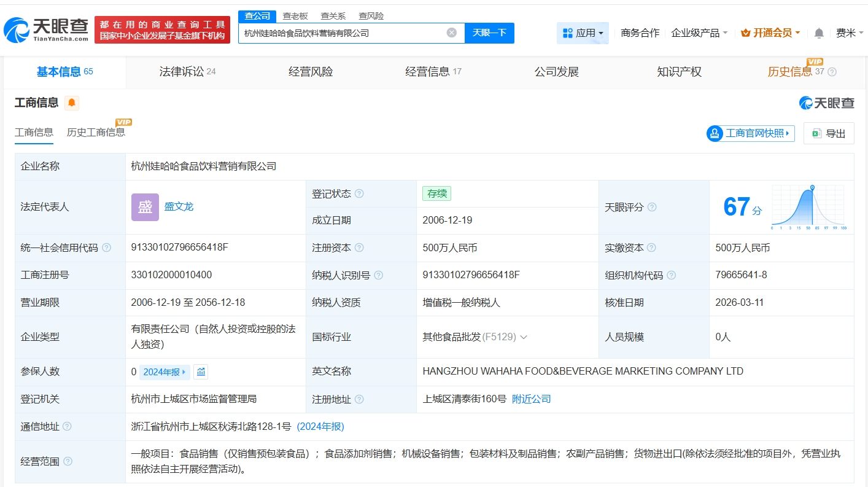The height and width of the screenshot is (487, 868).
Task: Expand 其他食品批发 industry classification chevron
Action: 524,337
